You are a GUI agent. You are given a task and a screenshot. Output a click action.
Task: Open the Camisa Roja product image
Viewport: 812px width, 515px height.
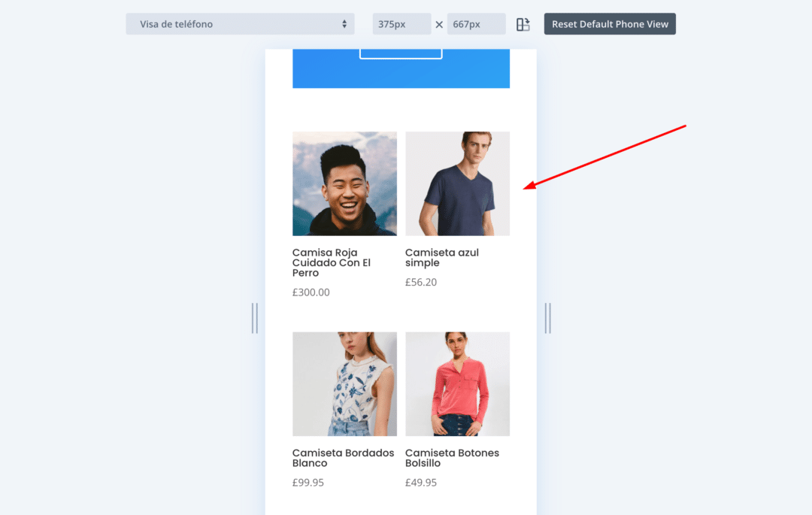click(x=344, y=183)
